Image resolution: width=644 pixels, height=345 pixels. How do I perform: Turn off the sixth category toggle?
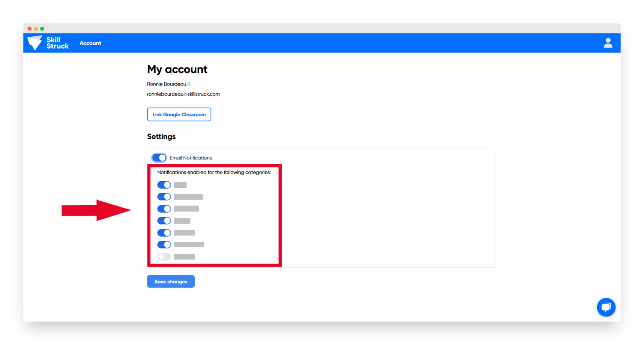[x=164, y=244]
